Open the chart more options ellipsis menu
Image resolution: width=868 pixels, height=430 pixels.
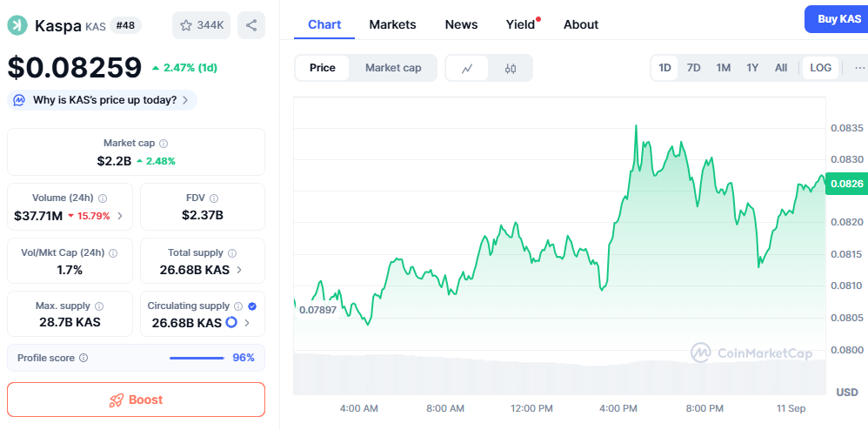tap(859, 68)
